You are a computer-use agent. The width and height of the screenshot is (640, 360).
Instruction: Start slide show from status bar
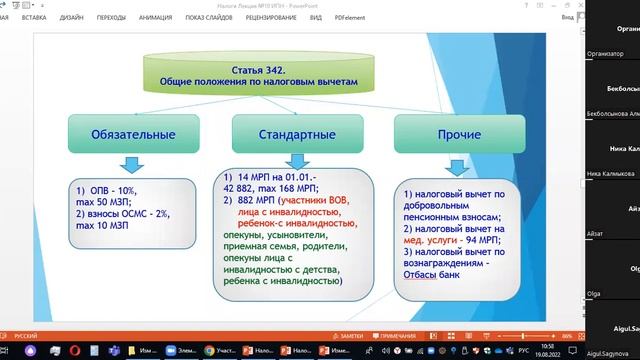486,336
